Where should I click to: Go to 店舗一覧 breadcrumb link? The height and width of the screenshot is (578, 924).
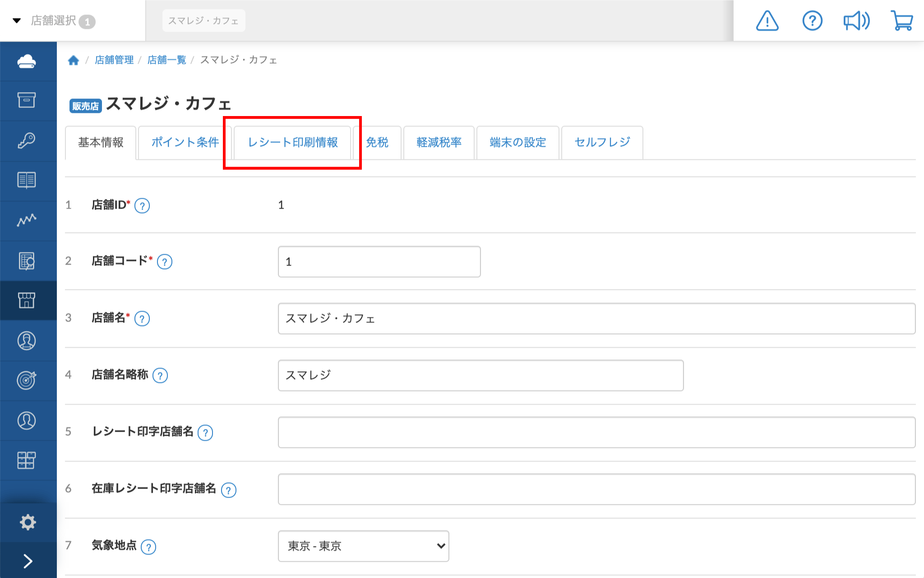click(166, 60)
